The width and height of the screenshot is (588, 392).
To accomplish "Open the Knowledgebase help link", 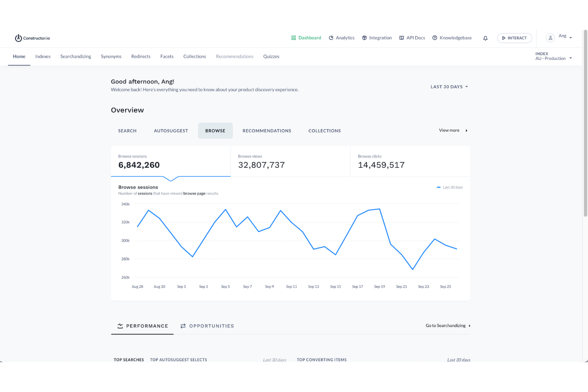I will (452, 38).
